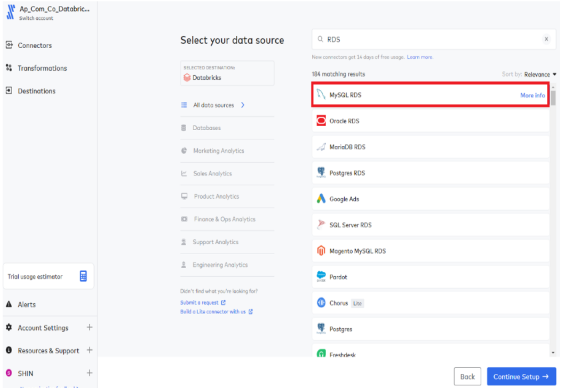Image resolution: width=562 pixels, height=392 pixels.
Task: Click the Finance & Ops Analytics icon
Action: (x=184, y=219)
